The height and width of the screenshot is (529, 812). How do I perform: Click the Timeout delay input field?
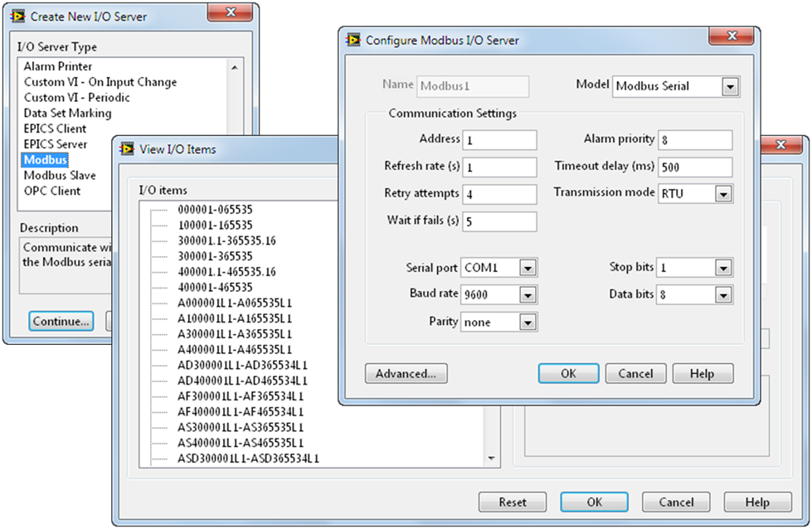[x=695, y=167]
